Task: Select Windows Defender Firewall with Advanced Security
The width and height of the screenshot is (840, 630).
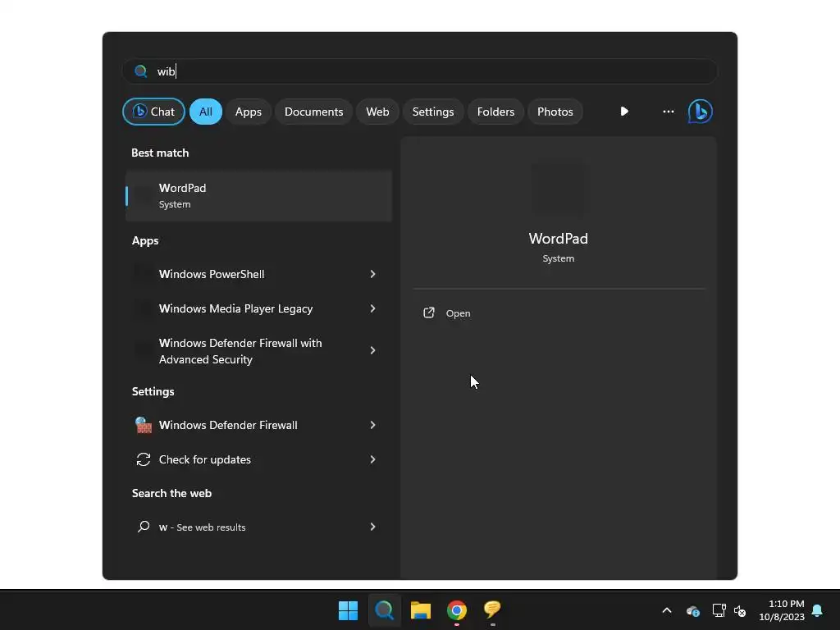Action: pyautogui.click(x=258, y=350)
